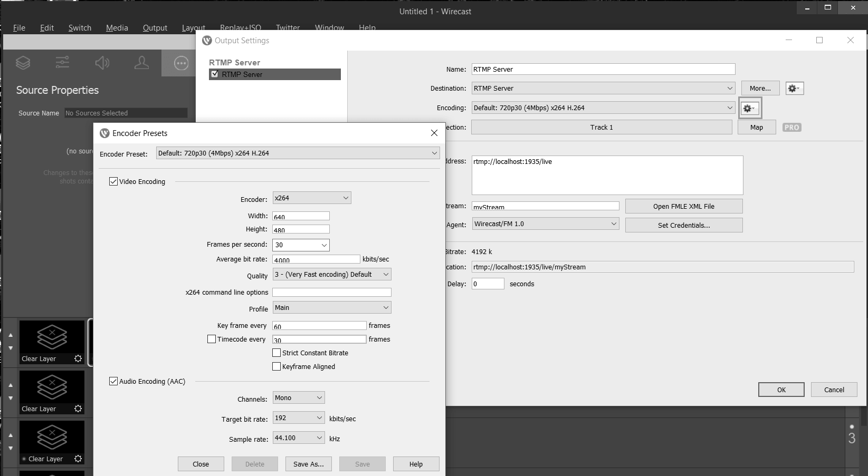Open the layers panel icon
The height and width of the screenshot is (476, 868).
[x=23, y=63]
